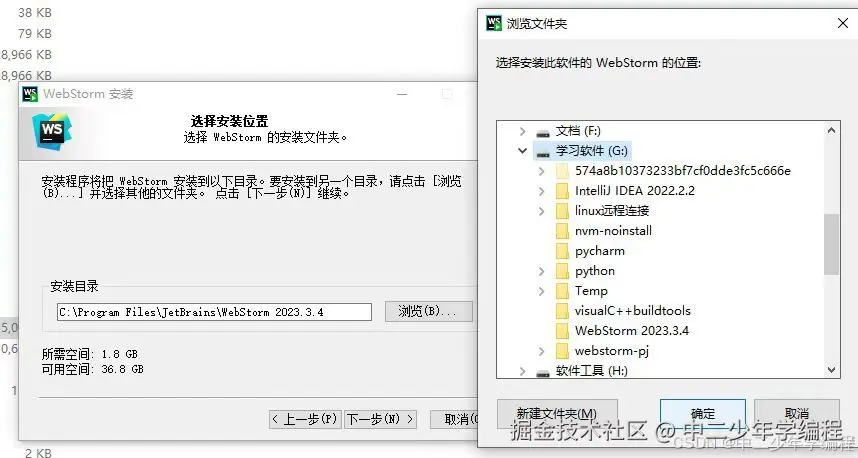Click WS icon in browse folder title bar
Image resolution: width=858 pixels, height=458 pixels.
494,23
